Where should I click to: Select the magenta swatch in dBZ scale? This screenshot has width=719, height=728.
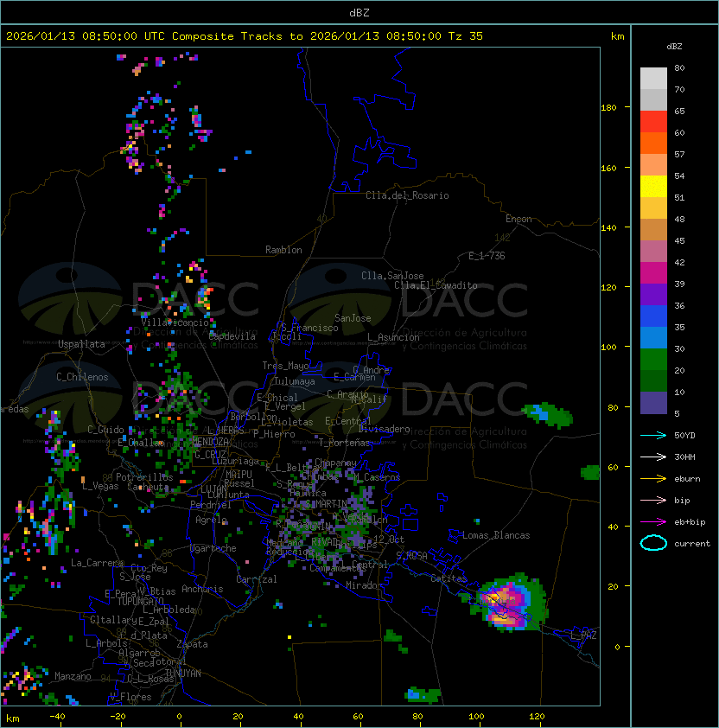(x=653, y=272)
